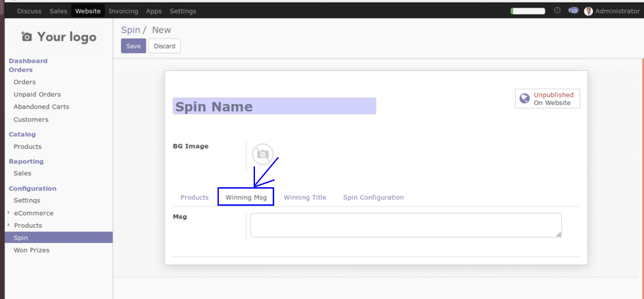Open Won Prizes in the sidebar

pyautogui.click(x=32, y=250)
